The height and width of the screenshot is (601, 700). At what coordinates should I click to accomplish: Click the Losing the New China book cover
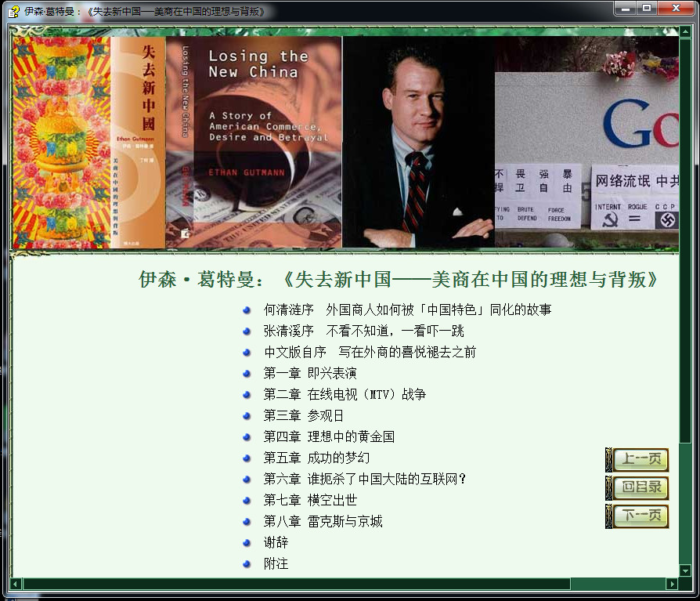[254, 142]
